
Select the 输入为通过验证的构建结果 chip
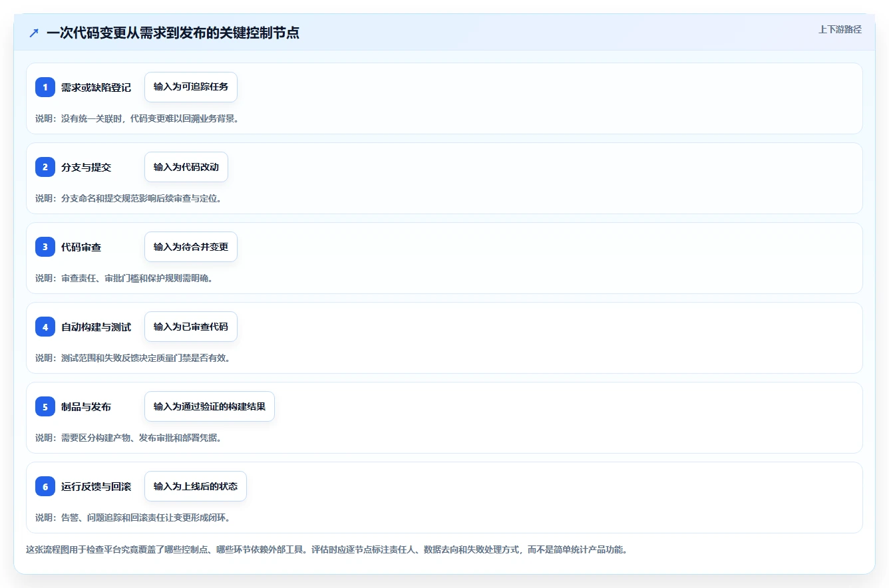(210, 406)
